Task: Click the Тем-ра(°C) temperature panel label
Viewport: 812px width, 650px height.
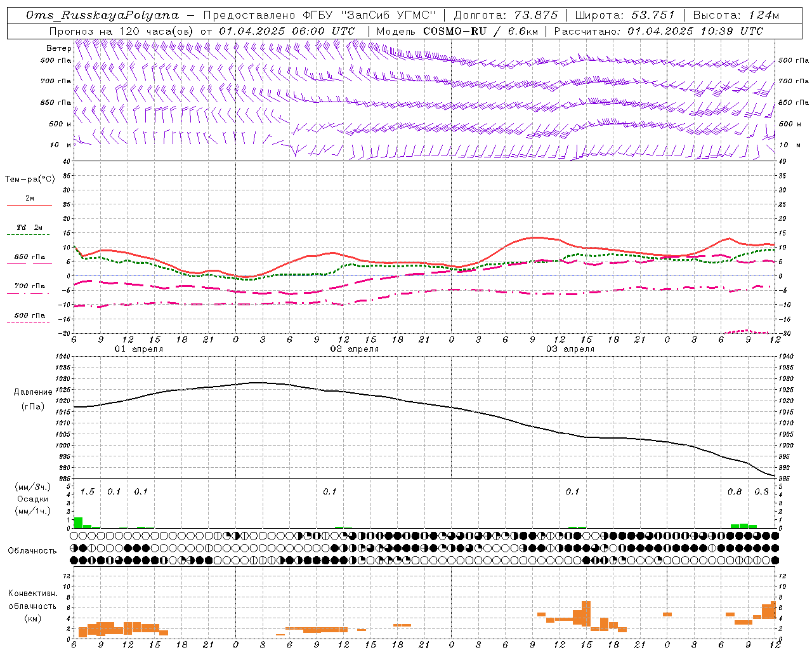Action: click(x=30, y=180)
